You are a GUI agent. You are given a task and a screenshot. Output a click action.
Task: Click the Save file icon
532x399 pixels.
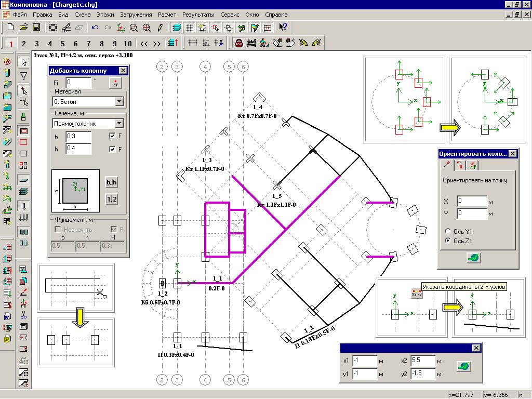(36, 27)
